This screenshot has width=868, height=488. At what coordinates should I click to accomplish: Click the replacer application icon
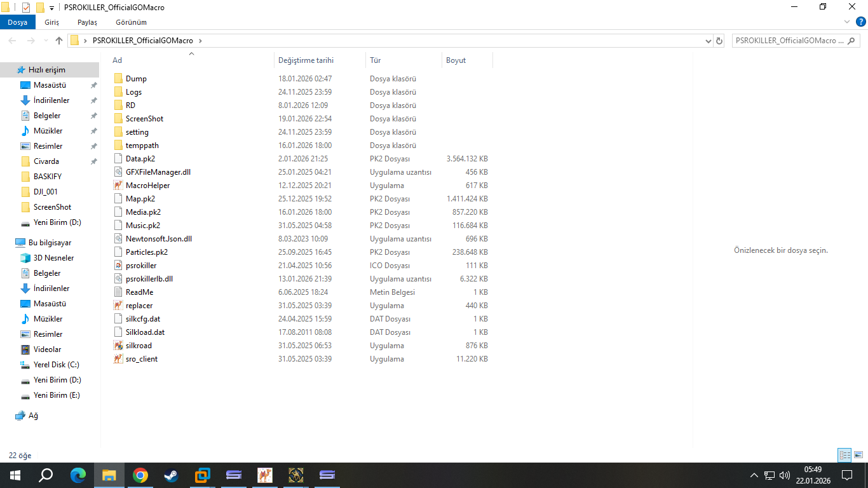(x=118, y=306)
